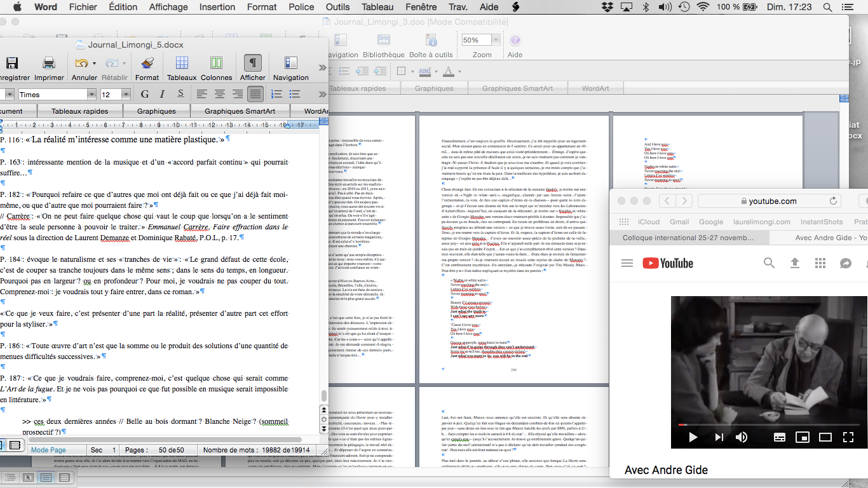Switch to the Graphiques SmartArt tab

coord(240,111)
